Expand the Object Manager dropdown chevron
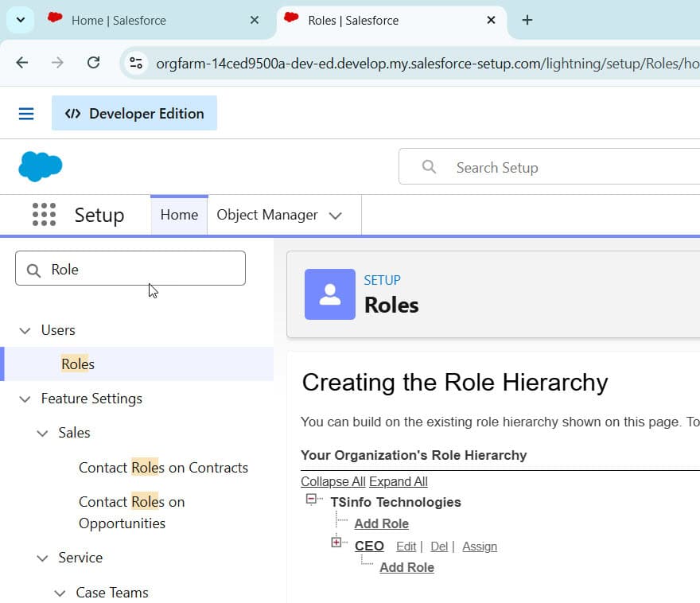The height and width of the screenshot is (603, 700). tap(335, 216)
